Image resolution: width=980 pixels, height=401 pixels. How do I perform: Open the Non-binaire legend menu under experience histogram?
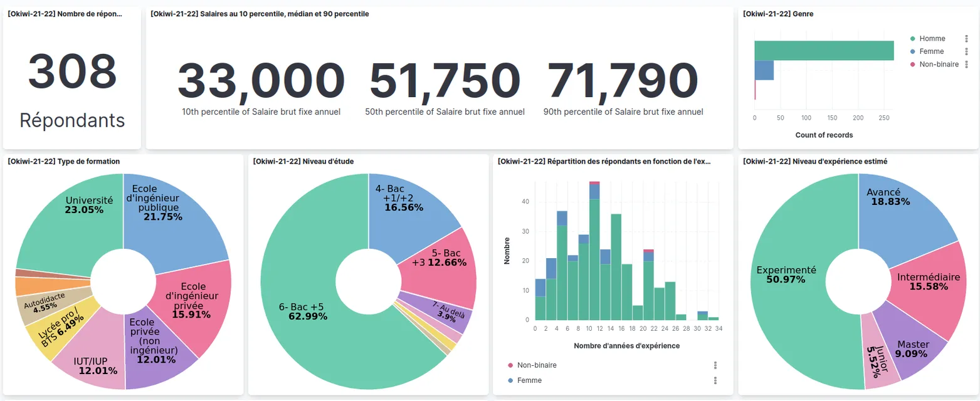point(715,365)
